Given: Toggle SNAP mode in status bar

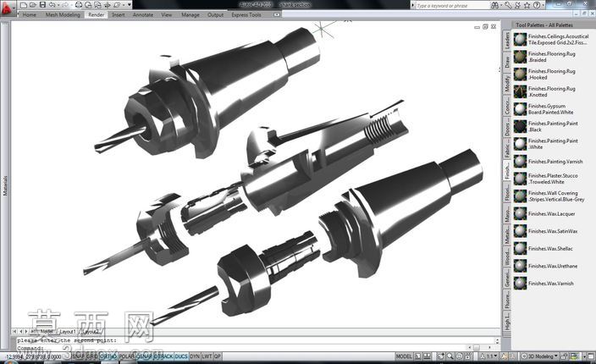Looking at the screenshot, I should [78, 356].
